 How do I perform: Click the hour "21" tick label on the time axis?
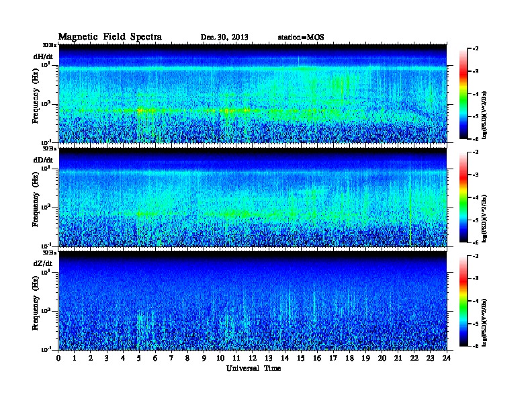pyautogui.click(x=398, y=359)
